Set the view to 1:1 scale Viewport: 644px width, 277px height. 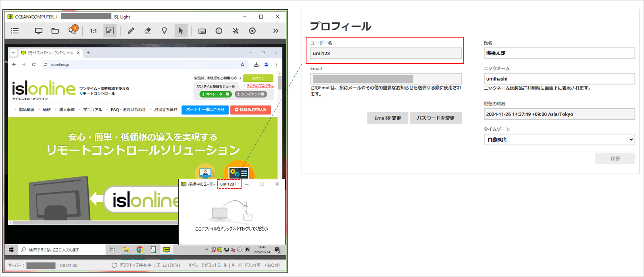click(93, 31)
